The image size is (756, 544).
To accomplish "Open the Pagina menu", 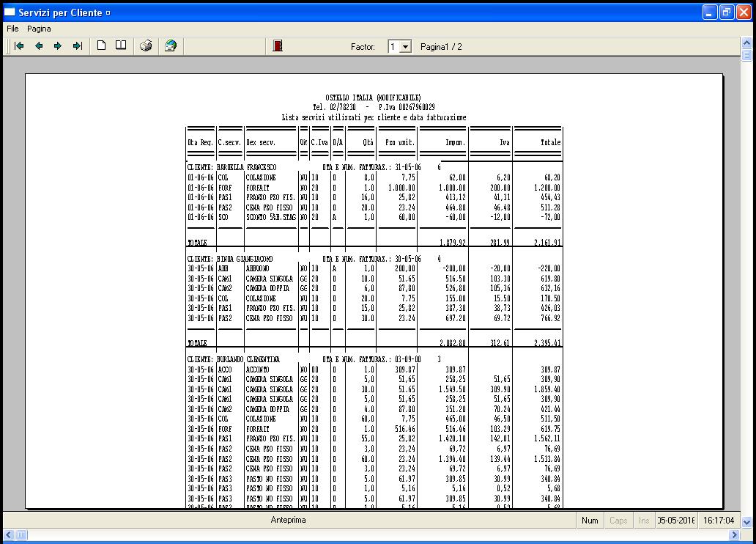I will 39,29.
